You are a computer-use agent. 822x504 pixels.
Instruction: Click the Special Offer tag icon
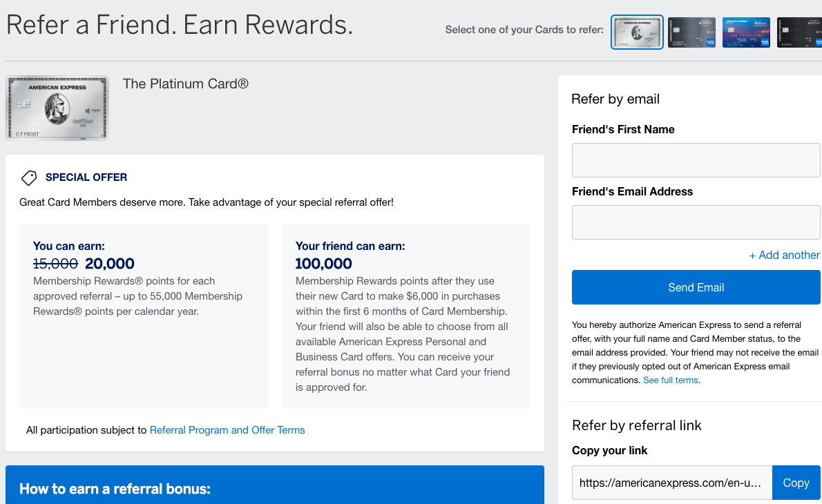tap(29, 178)
